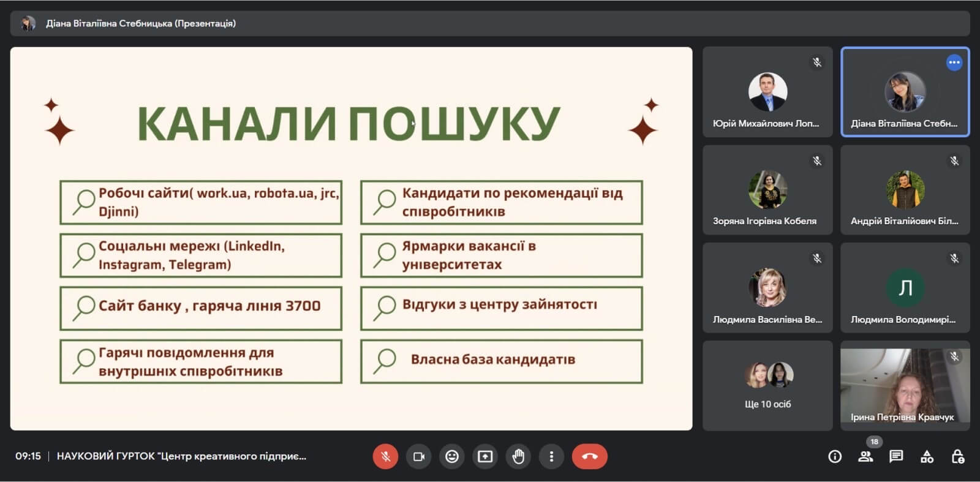
Task: Select Юрій Михайлович participant tile
Action: click(767, 92)
